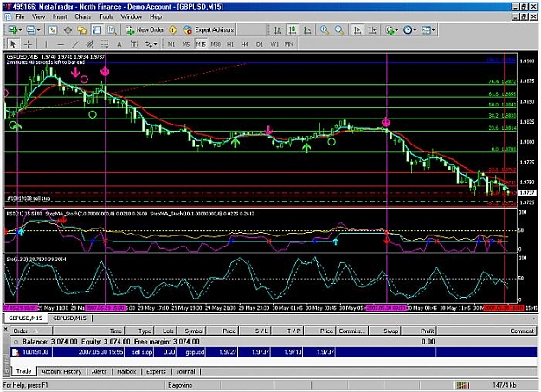Switch timeframe to MN
The image size is (541, 392).
coord(289,44)
